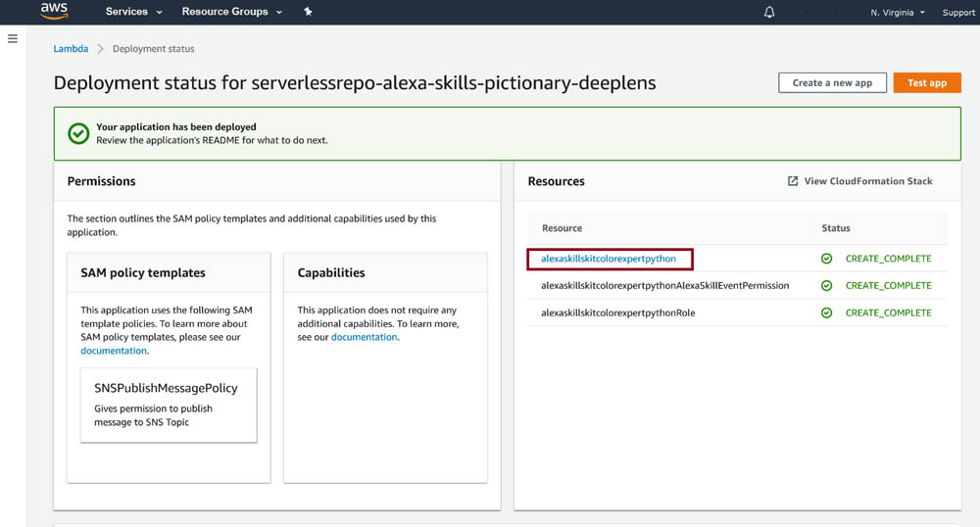Click CREATE_COMPLETE status of AlexaSkillEventPermission row

(888, 285)
